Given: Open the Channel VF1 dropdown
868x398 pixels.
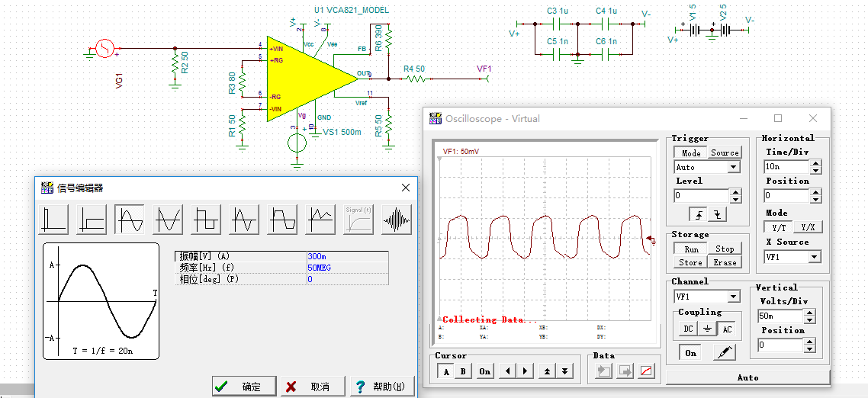Looking at the screenshot, I should pyautogui.click(x=734, y=297).
